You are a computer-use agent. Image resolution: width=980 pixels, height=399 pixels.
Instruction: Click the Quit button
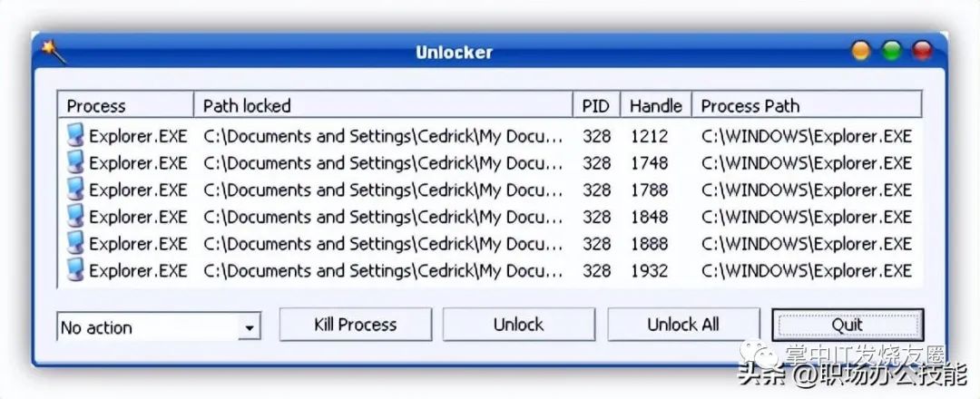tap(848, 325)
